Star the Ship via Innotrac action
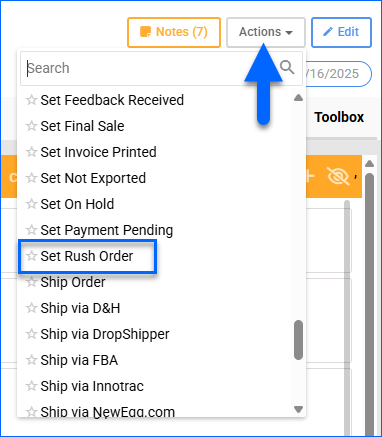Viewport: 382px width, 437px height. pyautogui.click(x=31, y=386)
